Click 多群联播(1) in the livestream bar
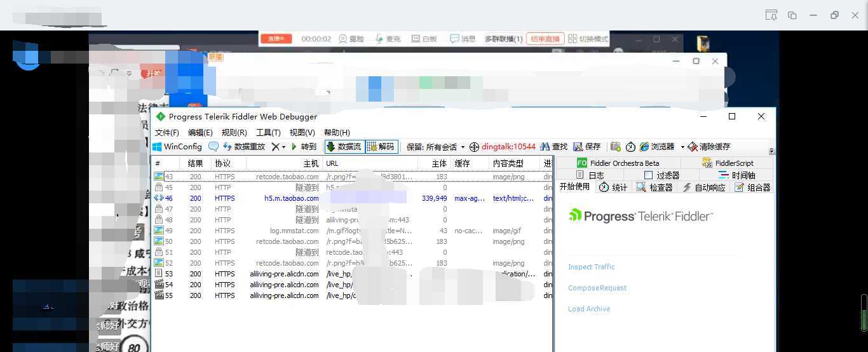The width and height of the screenshot is (868, 352). [x=503, y=39]
